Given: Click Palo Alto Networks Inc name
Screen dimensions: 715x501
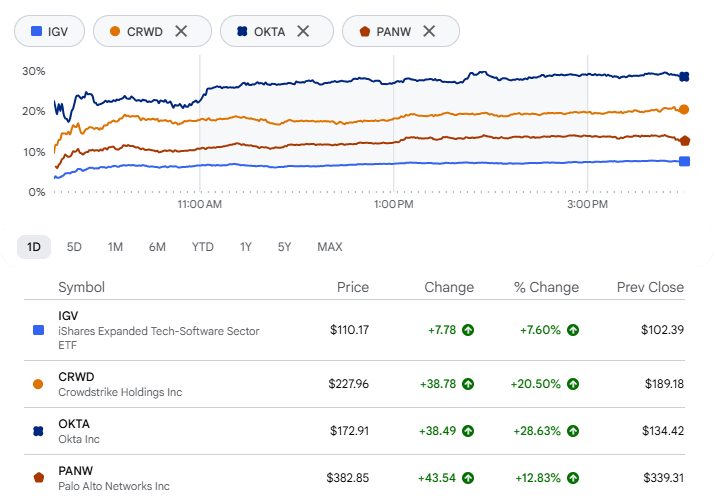Looking at the screenshot, I should click(114, 486).
